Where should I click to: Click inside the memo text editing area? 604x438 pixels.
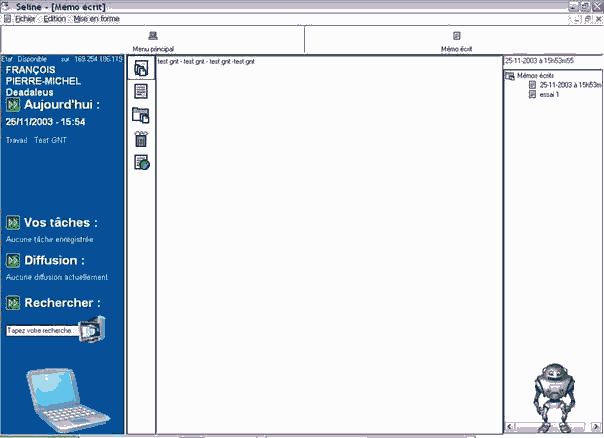(x=329, y=247)
